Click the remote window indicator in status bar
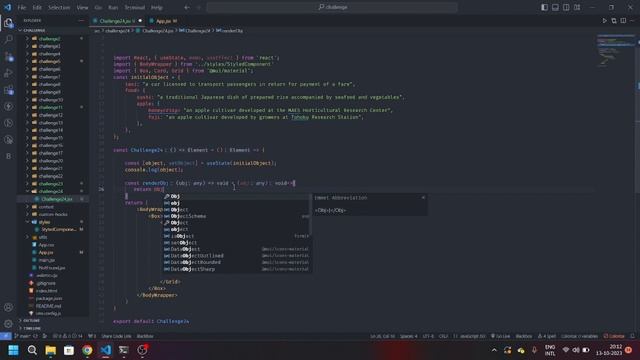The height and width of the screenshot is (360, 640). pyautogui.click(x=5, y=336)
